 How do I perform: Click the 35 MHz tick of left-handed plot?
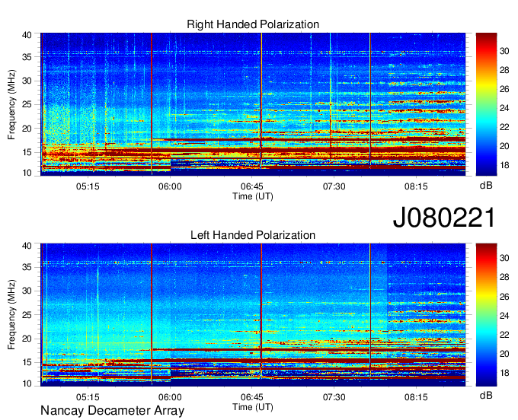coord(27,268)
